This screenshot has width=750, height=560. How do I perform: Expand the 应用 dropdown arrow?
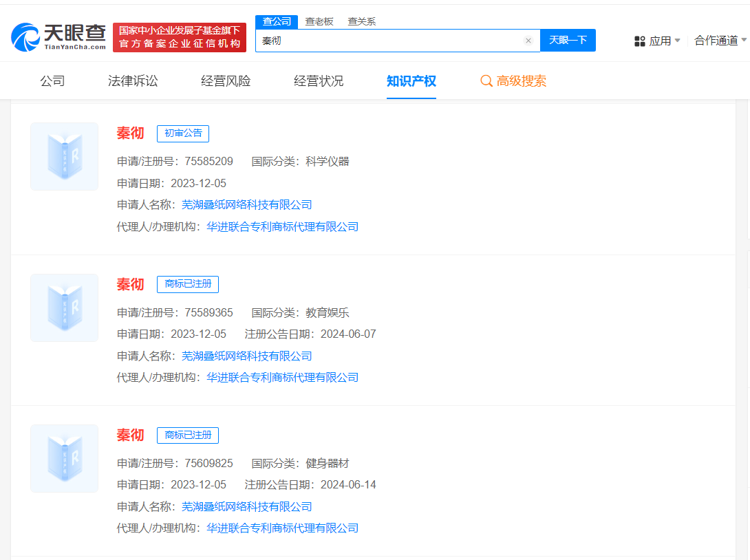tap(676, 41)
